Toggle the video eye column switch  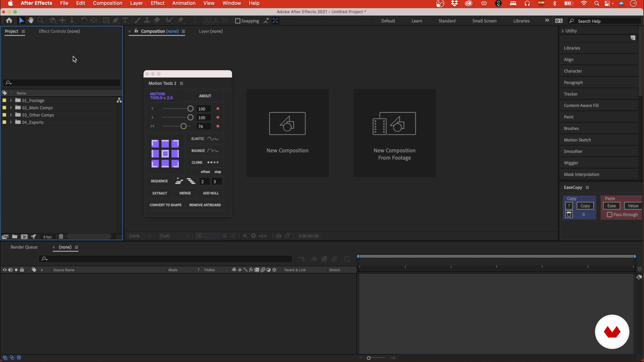[x=5, y=270]
